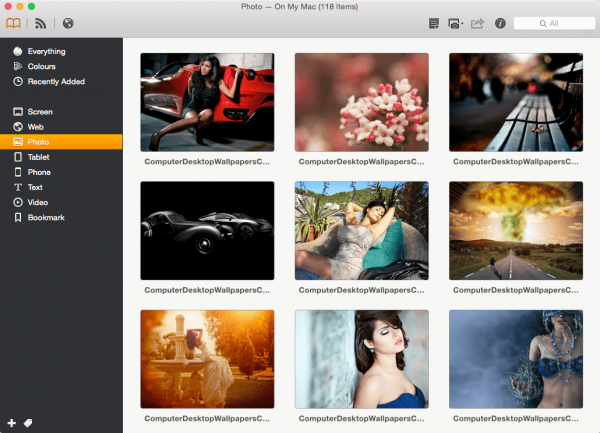Select the woman in blue dress portrait
The width and height of the screenshot is (600, 433).
pos(362,359)
